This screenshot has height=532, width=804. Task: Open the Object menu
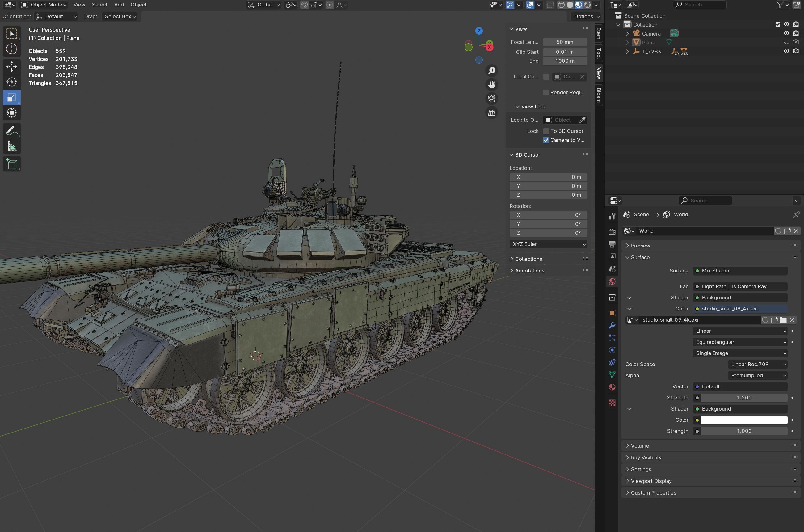(x=138, y=5)
